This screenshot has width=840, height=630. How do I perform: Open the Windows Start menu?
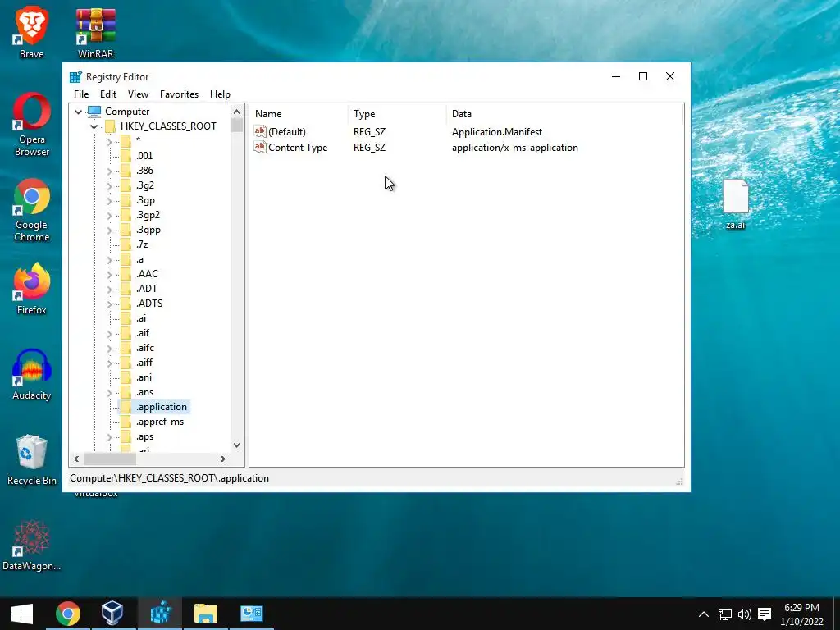pos(22,614)
